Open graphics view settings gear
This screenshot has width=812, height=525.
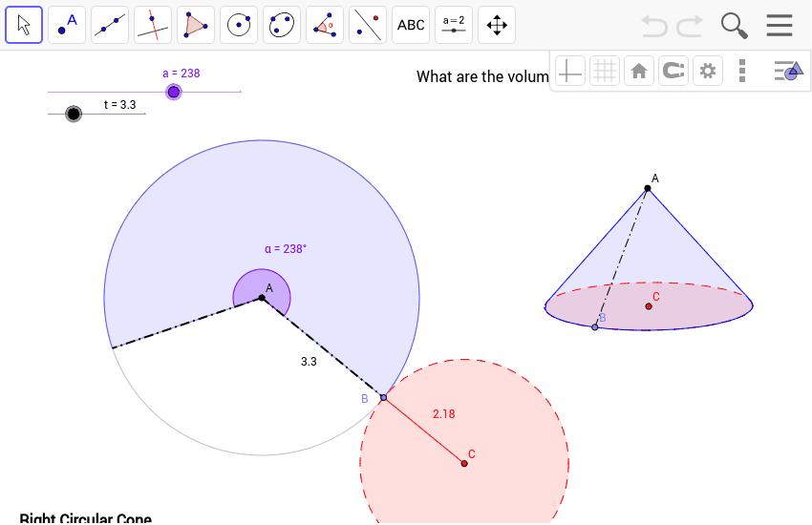[707, 71]
